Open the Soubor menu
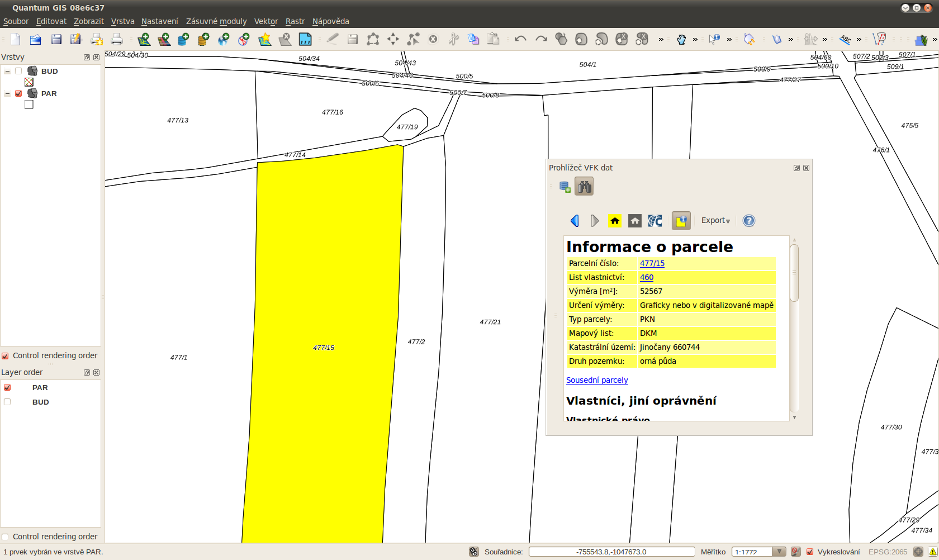 pyautogui.click(x=16, y=21)
